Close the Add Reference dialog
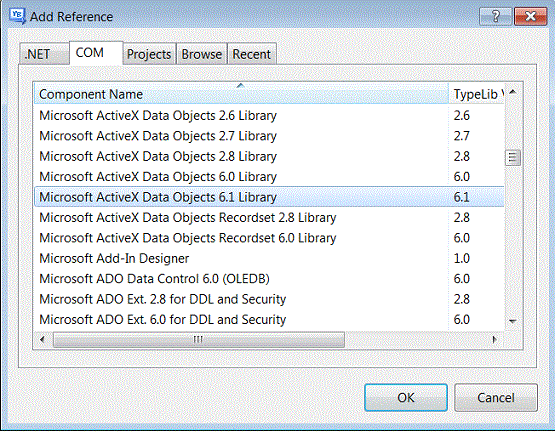Viewport: 555px width, 432px height. [530, 16]
